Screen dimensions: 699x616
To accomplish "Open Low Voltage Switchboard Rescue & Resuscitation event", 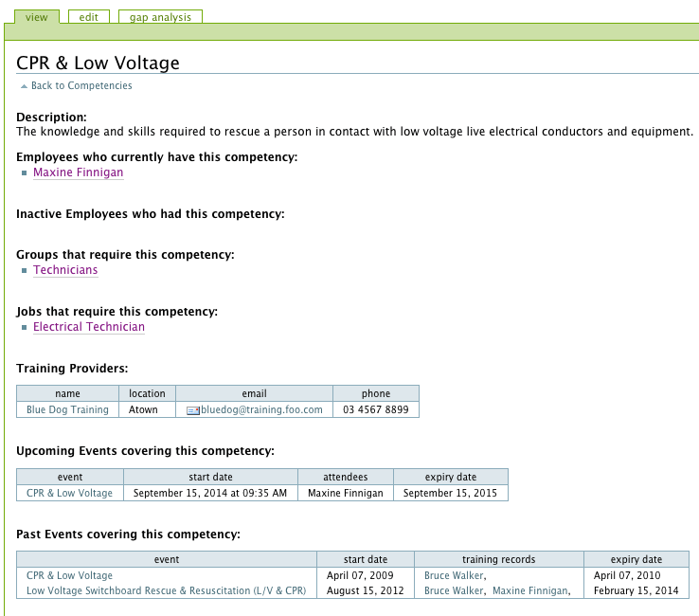I will tap(167, 590).
